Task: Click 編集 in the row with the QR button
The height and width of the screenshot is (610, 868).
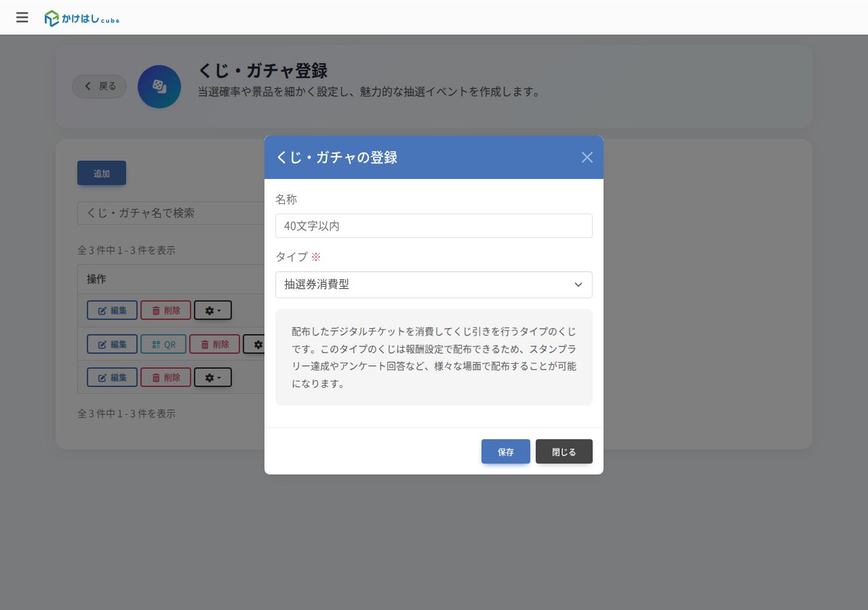Action: pos(112,344)
